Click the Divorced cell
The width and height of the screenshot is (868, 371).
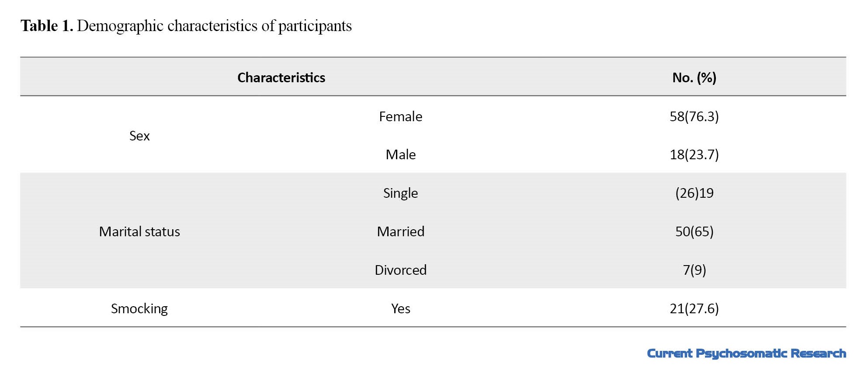[400, 270]
